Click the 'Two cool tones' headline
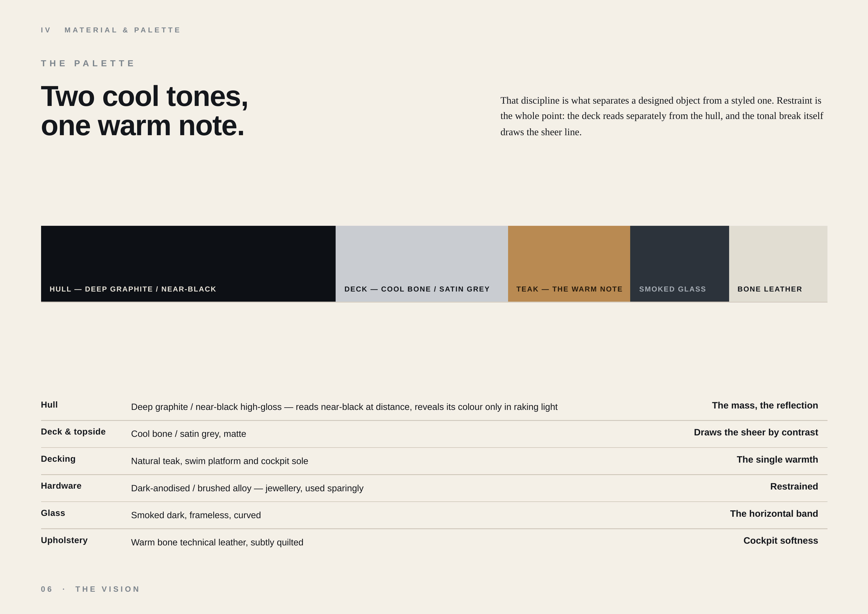The image size is (868, 614). click(x=144, y=111)
